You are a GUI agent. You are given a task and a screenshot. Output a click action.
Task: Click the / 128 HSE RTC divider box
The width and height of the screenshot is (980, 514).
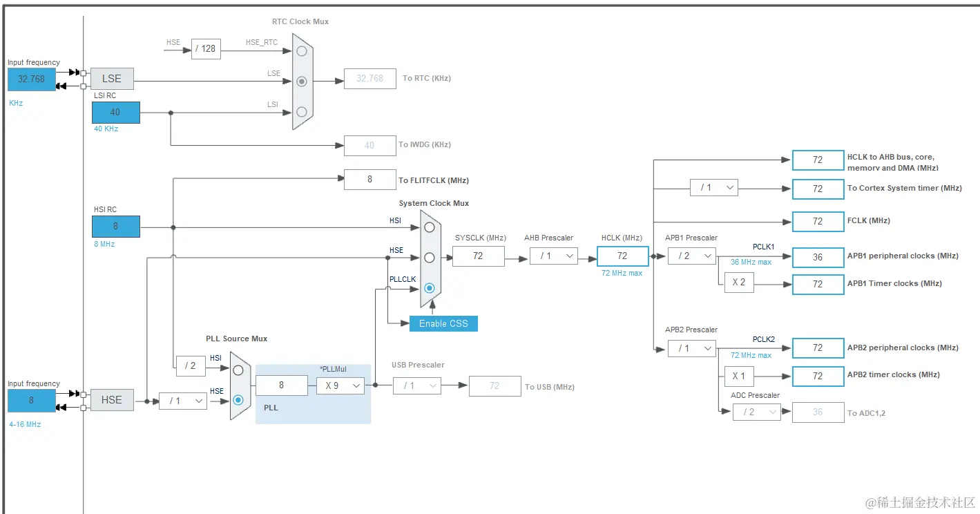click(206, 48)
